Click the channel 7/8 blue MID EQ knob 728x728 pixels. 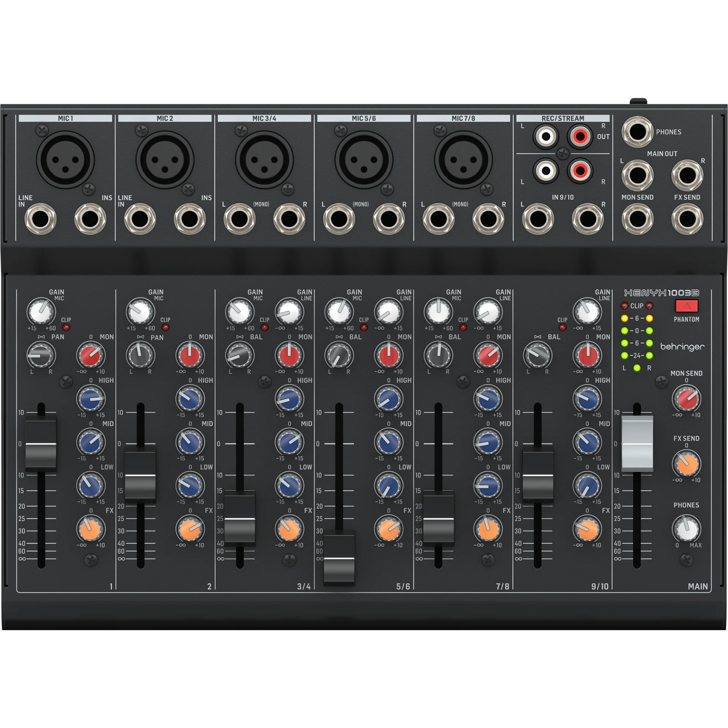tap(488, 442)
